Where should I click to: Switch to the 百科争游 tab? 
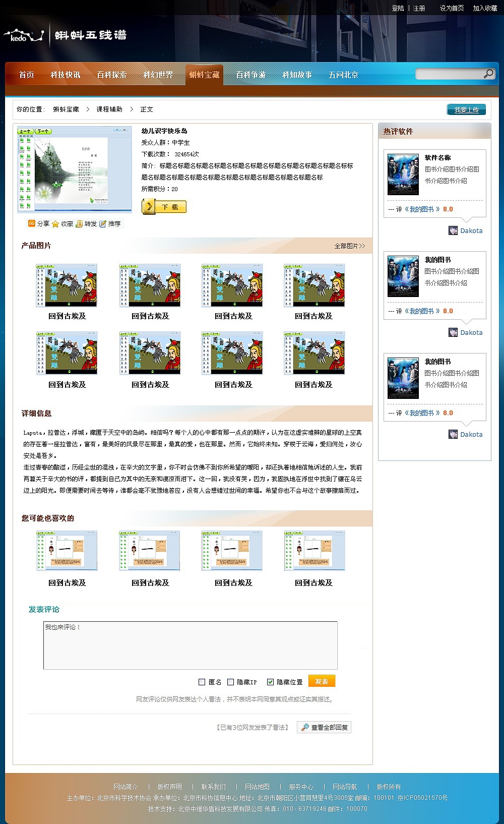point(251,75)
